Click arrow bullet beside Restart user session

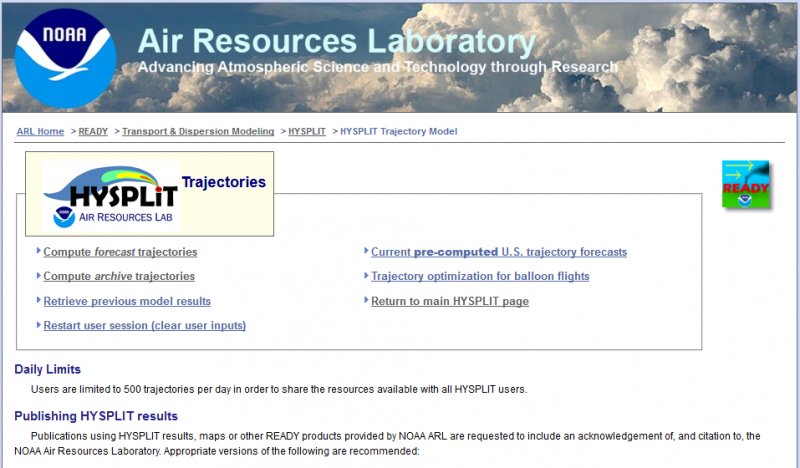pos(39,325)
